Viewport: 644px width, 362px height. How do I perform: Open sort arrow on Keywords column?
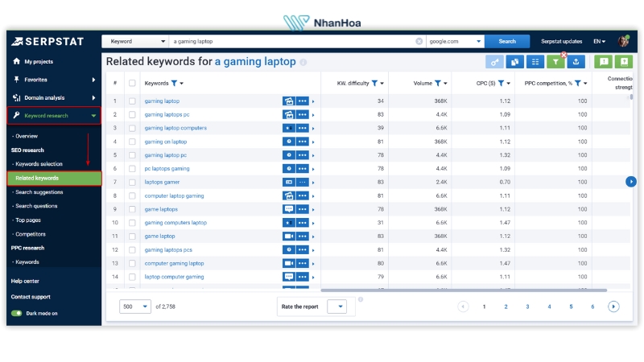(x=182, y=84)
